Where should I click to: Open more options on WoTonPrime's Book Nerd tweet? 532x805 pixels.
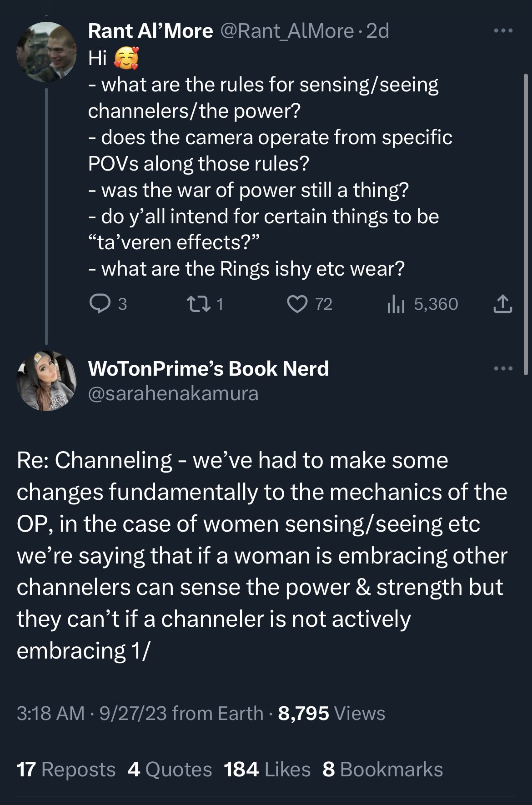[x=503, y=368]
